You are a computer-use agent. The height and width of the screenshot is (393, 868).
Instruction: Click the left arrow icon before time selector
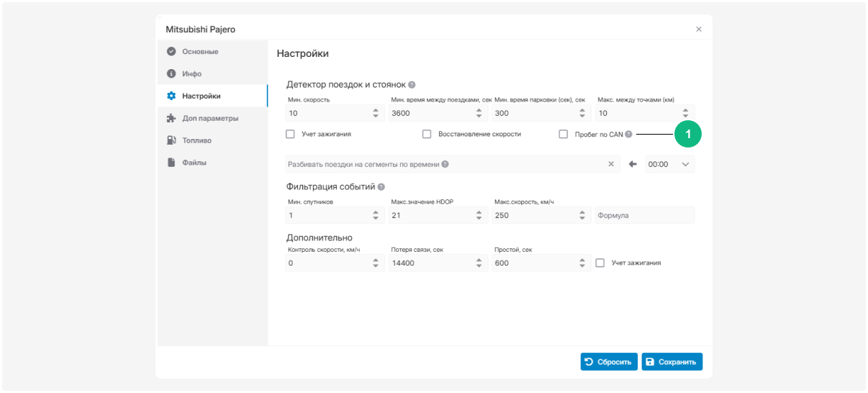(633, 164)
